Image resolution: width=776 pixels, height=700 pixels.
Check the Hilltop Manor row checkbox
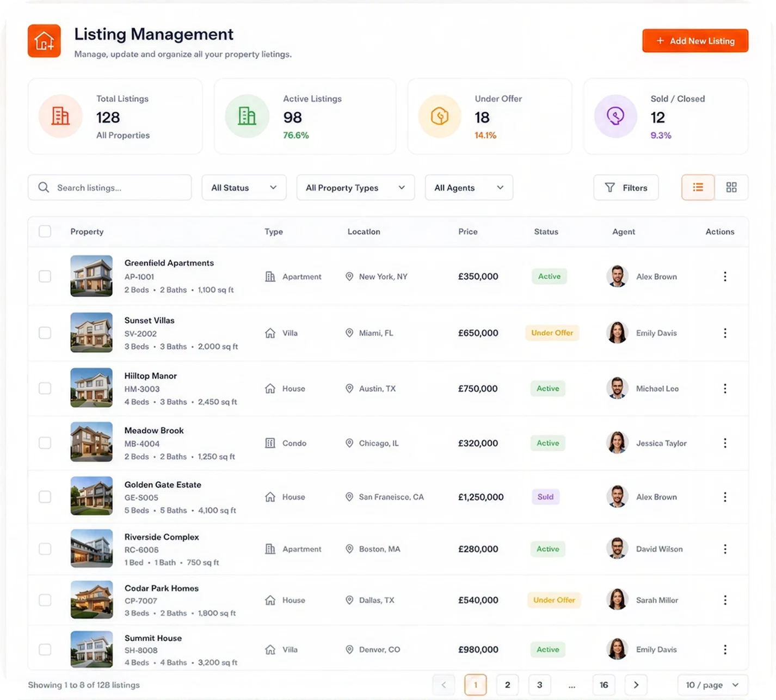click(45, 389)
